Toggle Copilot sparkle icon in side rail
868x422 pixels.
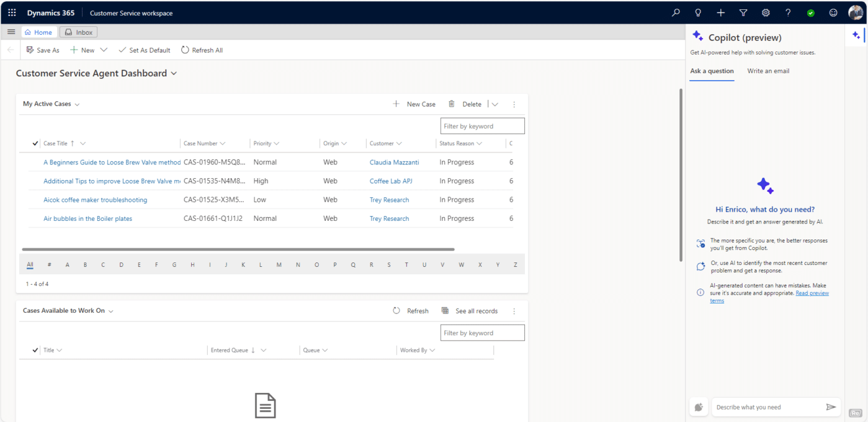[x=856, y=36]
